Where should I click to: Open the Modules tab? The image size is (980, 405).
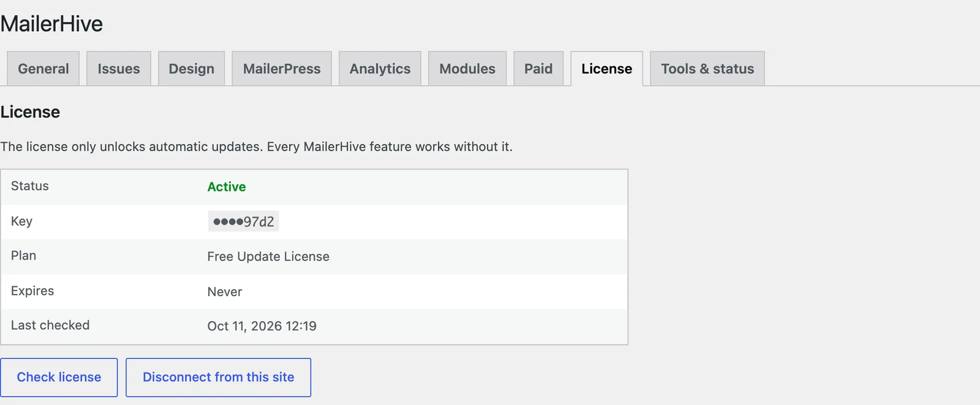point(467,69)
